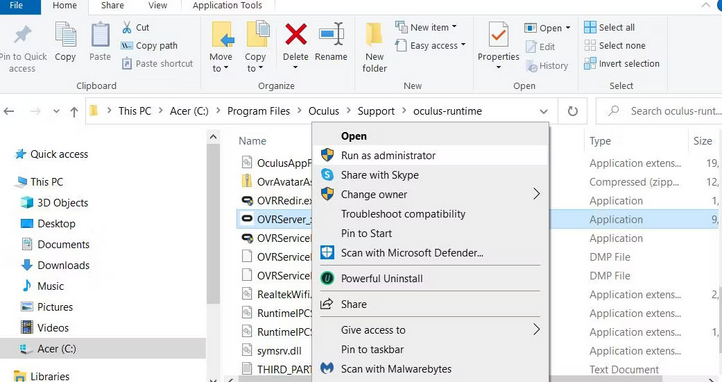The width and height of the screenshot is (722, 382).
Task: Refresh the current folder view
Action: [572, 111]
